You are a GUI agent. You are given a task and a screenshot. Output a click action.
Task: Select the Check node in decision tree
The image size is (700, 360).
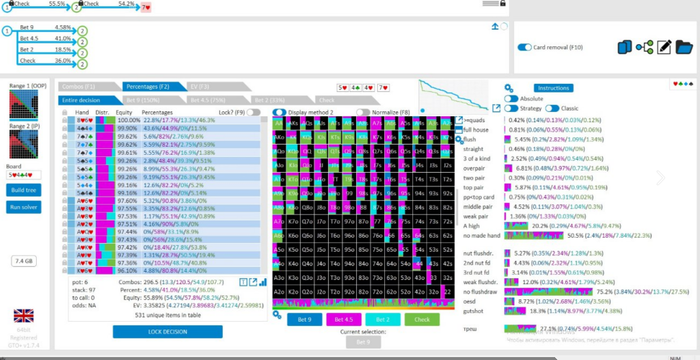point(28,61)
